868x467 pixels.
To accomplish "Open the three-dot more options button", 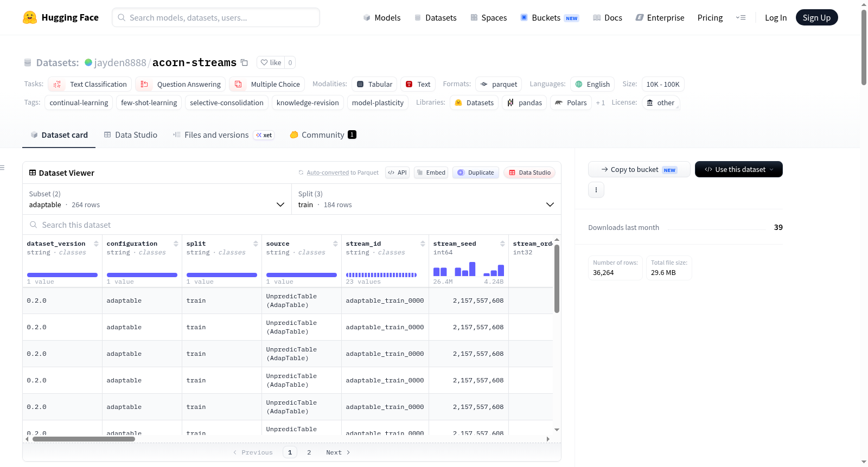I will tap(596, 190).
